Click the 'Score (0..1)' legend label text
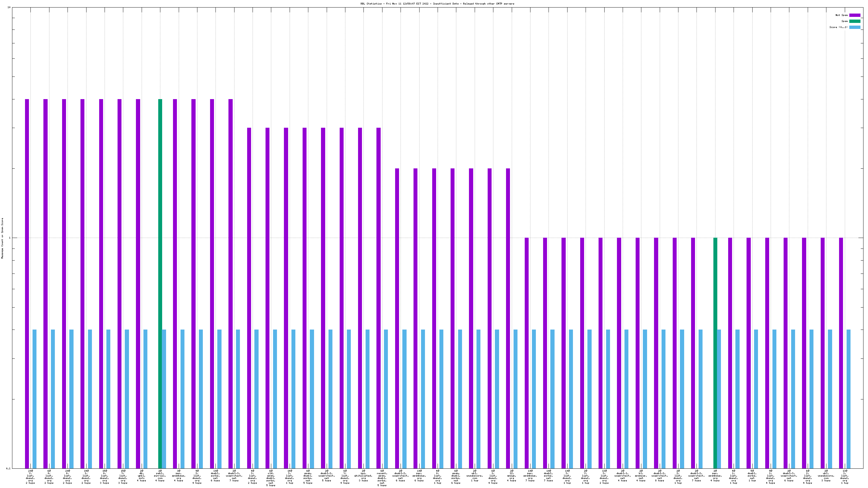The image size is (868, 488). point(838,27)
